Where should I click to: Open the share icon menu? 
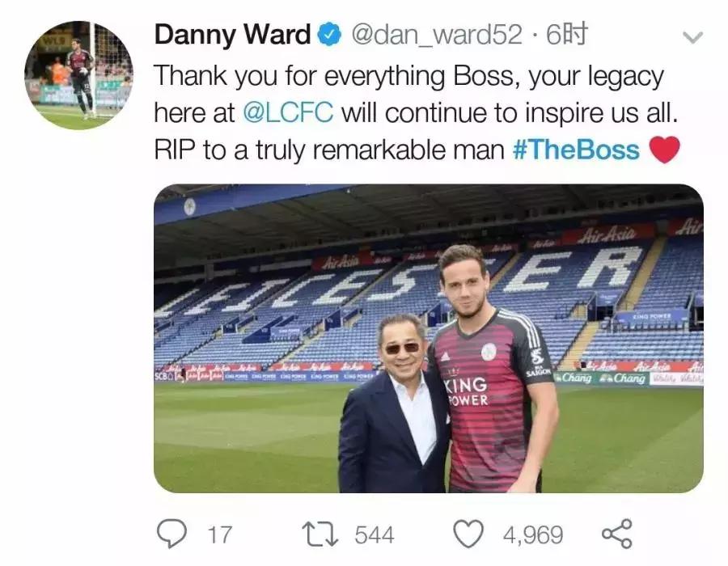tap(617, 534)
